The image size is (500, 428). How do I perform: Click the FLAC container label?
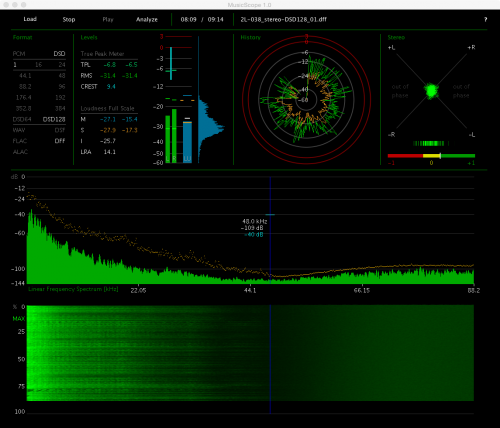tap(20, 141)
